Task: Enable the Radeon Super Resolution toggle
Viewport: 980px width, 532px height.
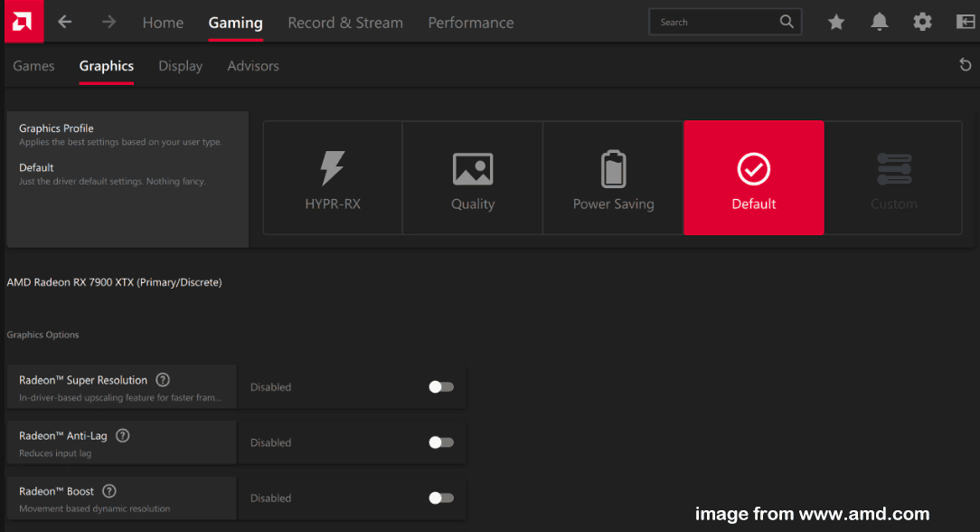Action: pos(440,386)
